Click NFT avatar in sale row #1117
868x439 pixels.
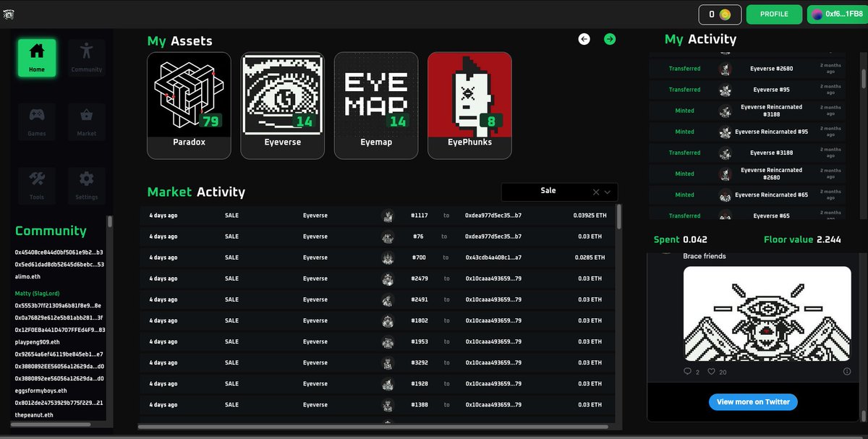click(388, 216)
